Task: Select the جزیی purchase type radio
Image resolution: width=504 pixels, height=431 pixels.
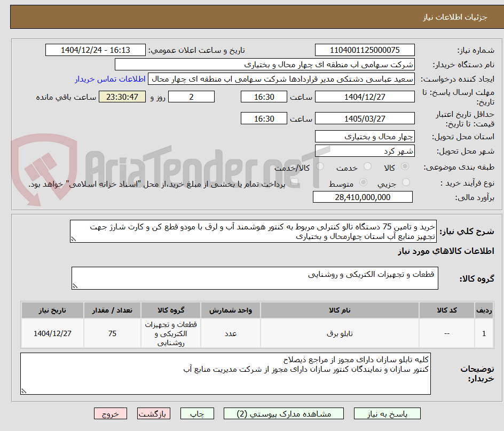Action: click(406, 182)
